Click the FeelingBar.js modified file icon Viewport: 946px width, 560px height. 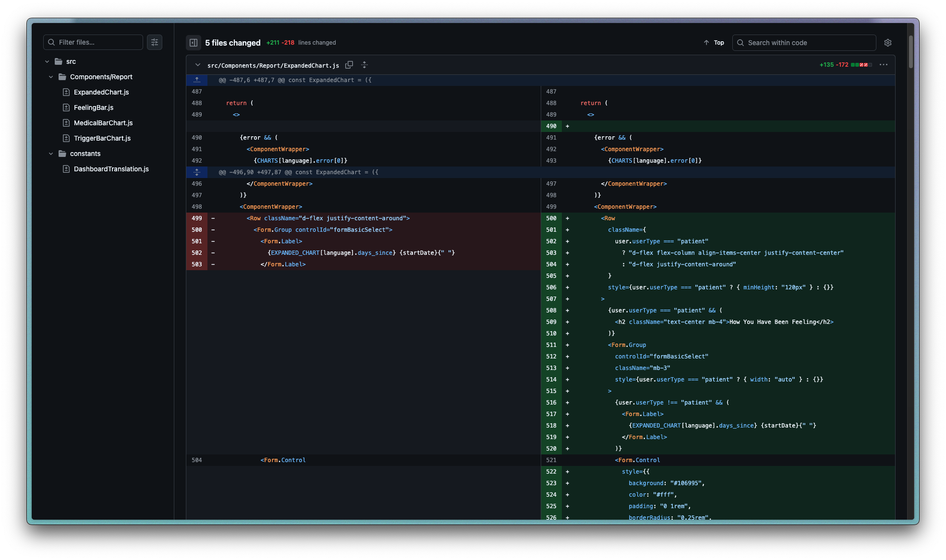[66, 107]
